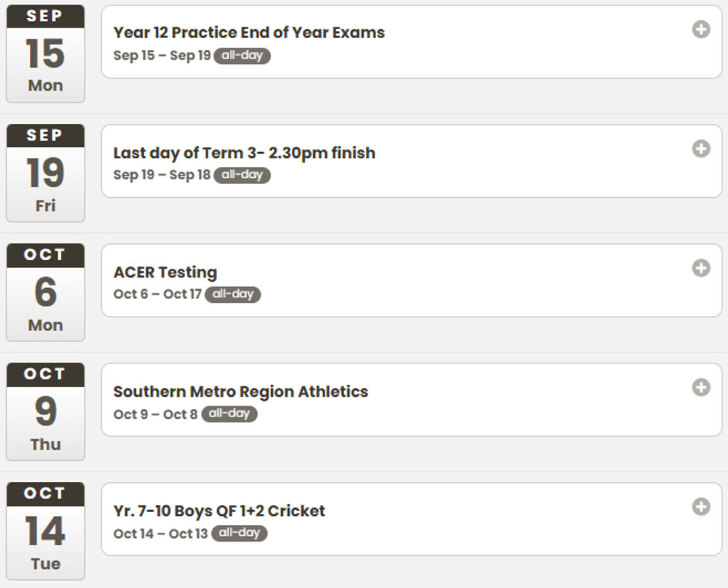Click the Sep 15 Mon date tile
Viewport: 728px width, 588px height.
tap(45, 54)
